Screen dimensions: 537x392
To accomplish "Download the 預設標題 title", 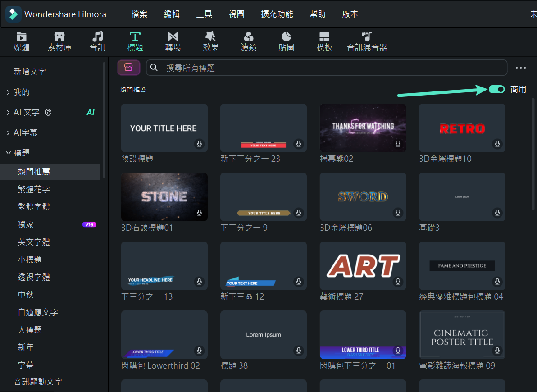I will coord(199,144).
